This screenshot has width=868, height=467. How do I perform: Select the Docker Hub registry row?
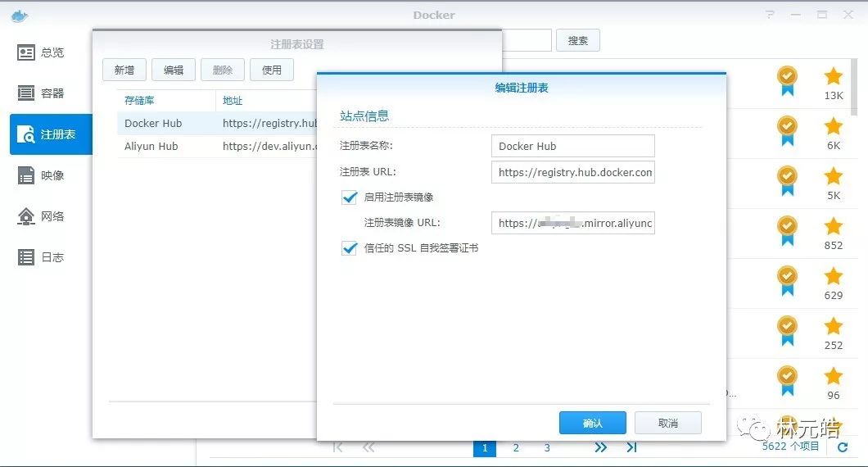217,123
